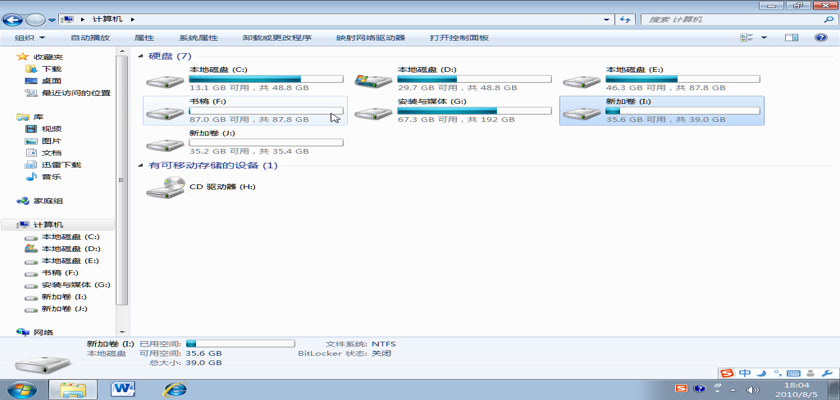Click the 书稿 (F:) capacity bar
This screenshot has height=400, width=840.
265,110
